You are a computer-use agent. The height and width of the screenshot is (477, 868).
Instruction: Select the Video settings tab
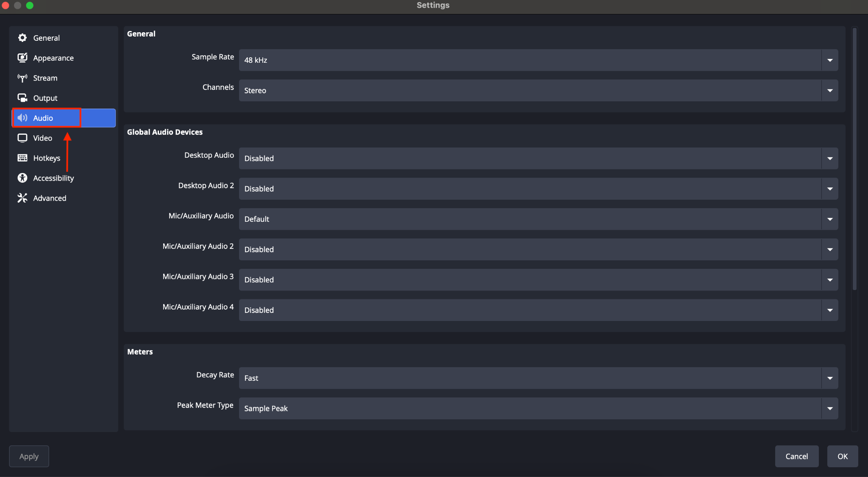coord(64,138)
